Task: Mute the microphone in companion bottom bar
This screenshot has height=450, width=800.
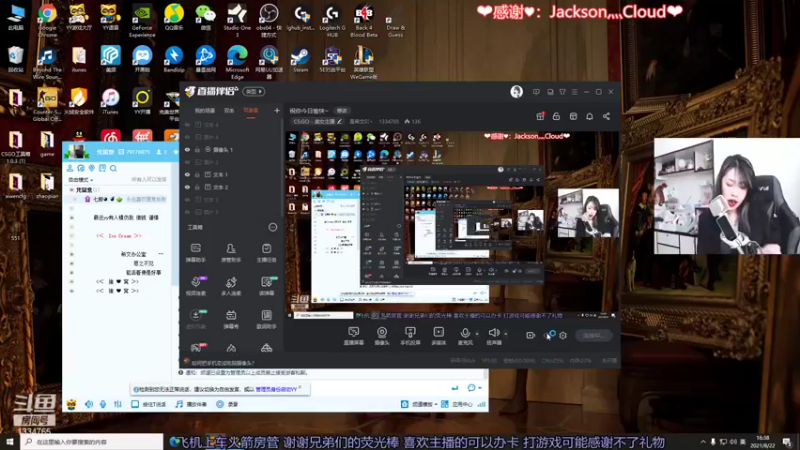Action: [465, 336]
